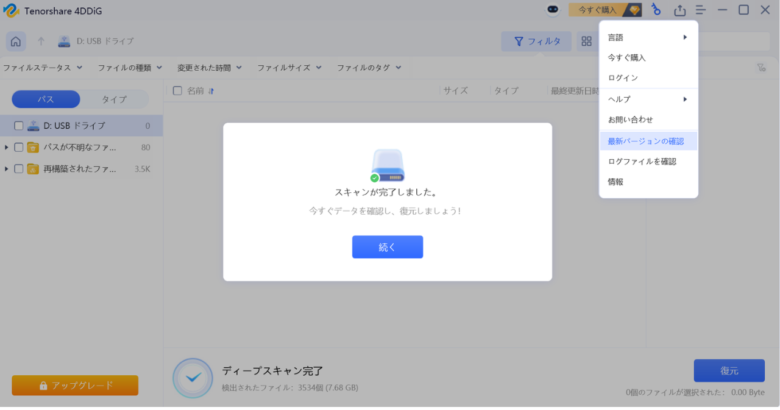Toggle the hamburger menu icon
Image resolution: width=780 pixels, height=410 pixels.
(x=700, y=10)
